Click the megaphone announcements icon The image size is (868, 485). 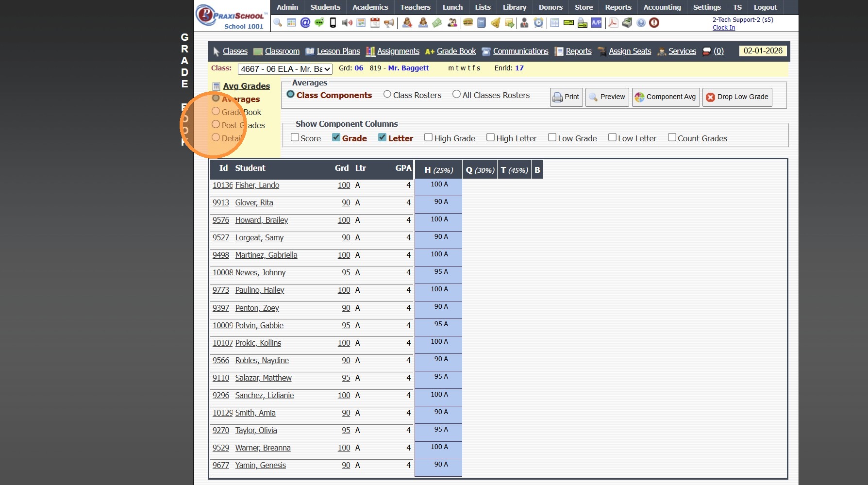389,23
